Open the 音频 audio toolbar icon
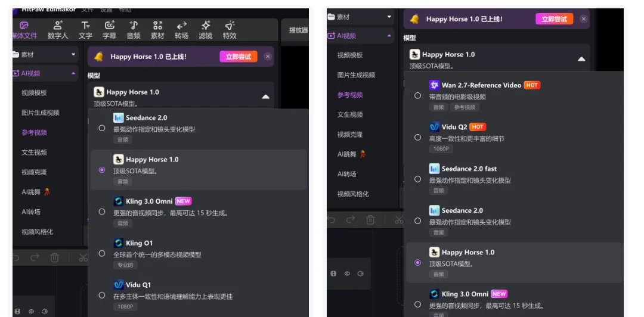644x317 pixels. [x=134, y=30]
